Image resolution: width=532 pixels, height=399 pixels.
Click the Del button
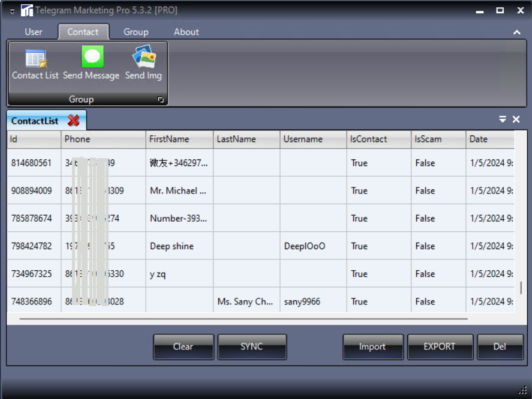(500, 347)
